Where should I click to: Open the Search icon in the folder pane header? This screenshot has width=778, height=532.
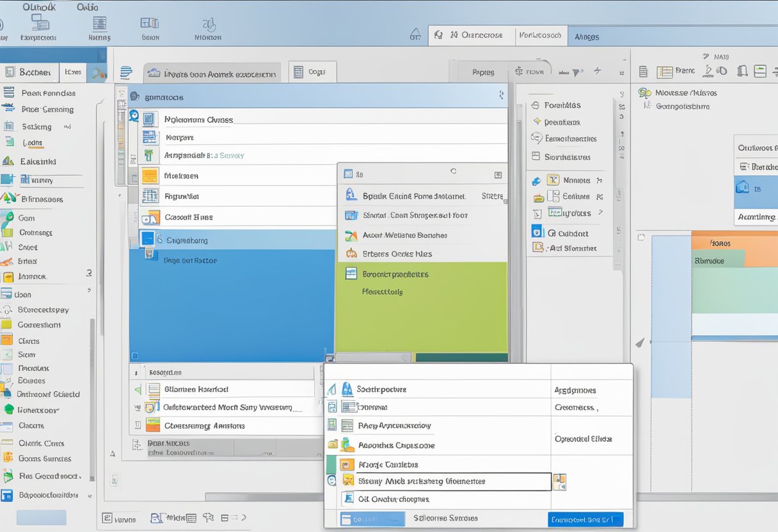[x=134, y=114]
